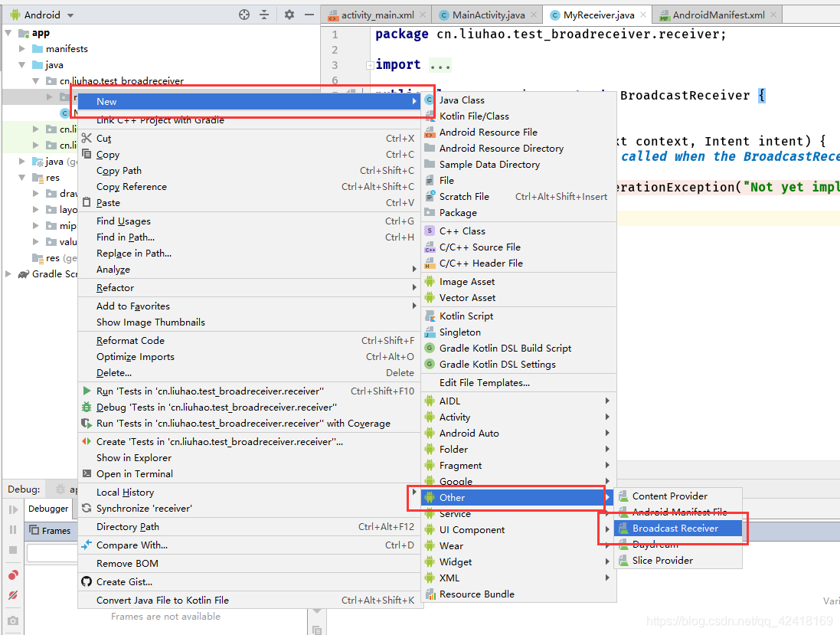Select the Frames tab
840x635 pixels.
(x=51, y=531)
